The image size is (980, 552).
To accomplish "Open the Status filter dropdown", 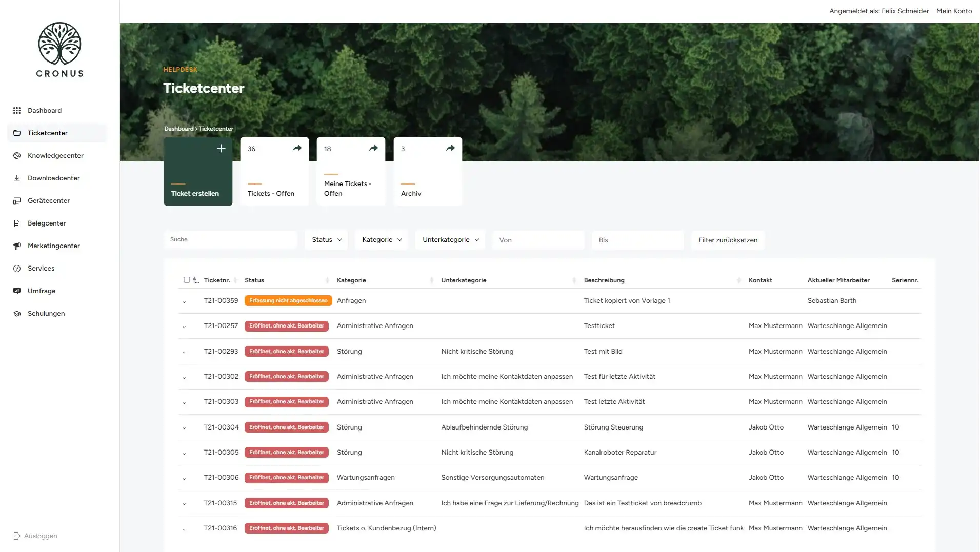I will [x=326, y=240].
